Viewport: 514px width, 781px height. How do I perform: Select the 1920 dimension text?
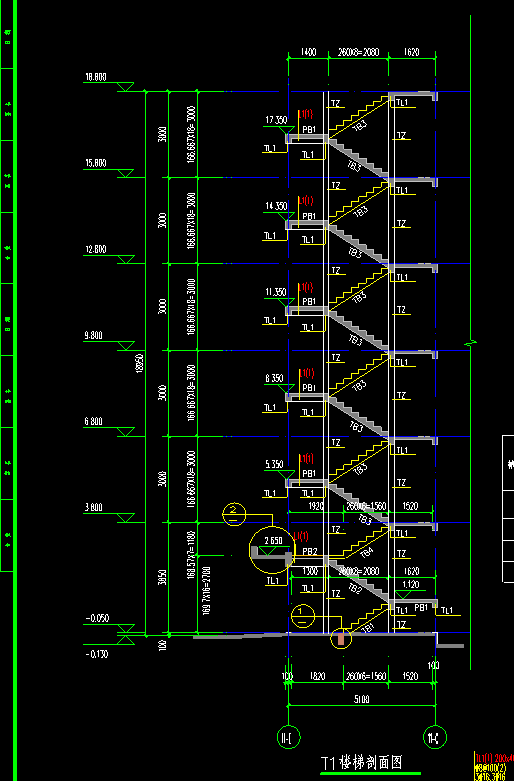316,507
